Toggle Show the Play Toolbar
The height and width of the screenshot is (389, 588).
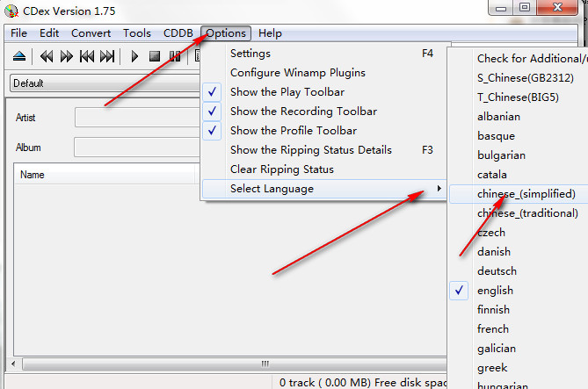324,92
